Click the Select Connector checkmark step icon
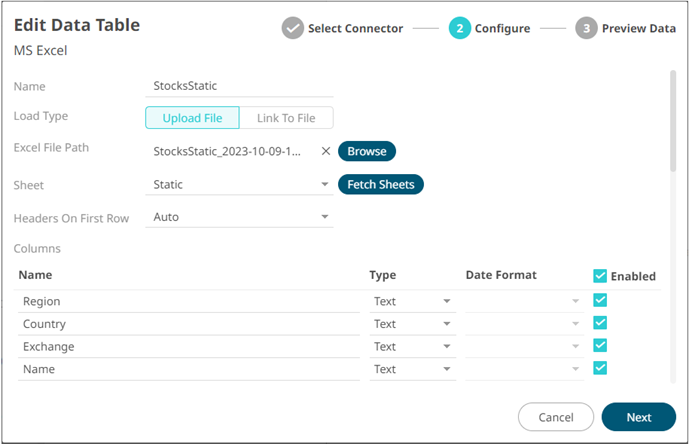Viewport: 689px width, 444px height. 293,28
